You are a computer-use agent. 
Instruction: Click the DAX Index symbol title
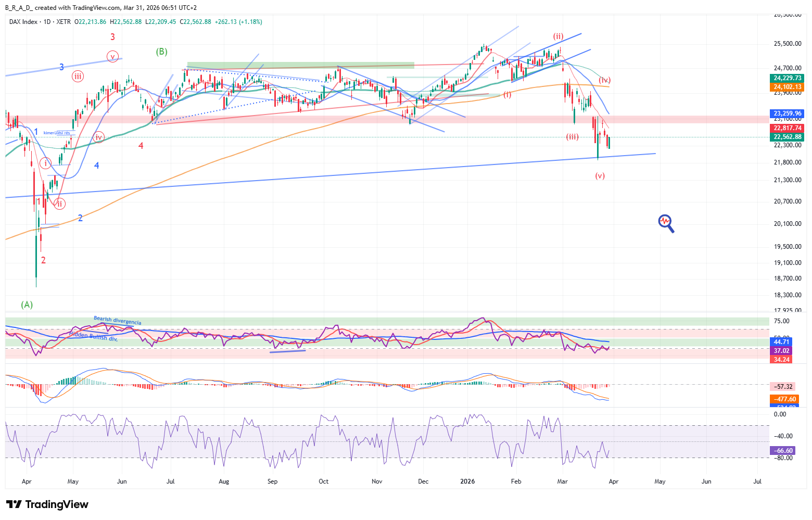tap(23, 22)
